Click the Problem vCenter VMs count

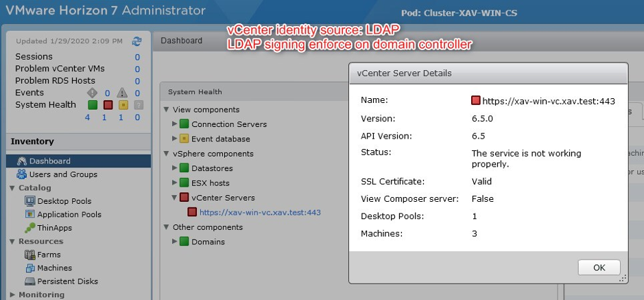point(138,69)
